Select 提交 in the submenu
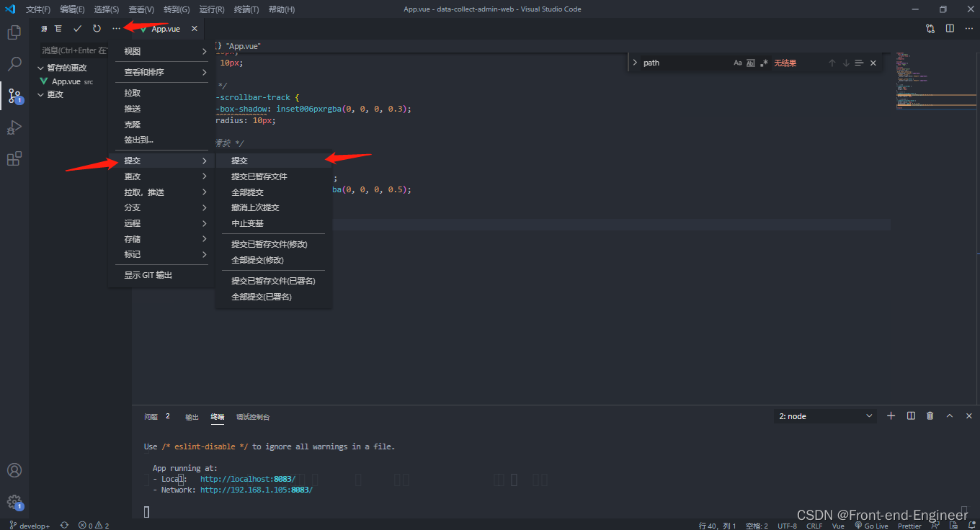 tap(274, 161)
